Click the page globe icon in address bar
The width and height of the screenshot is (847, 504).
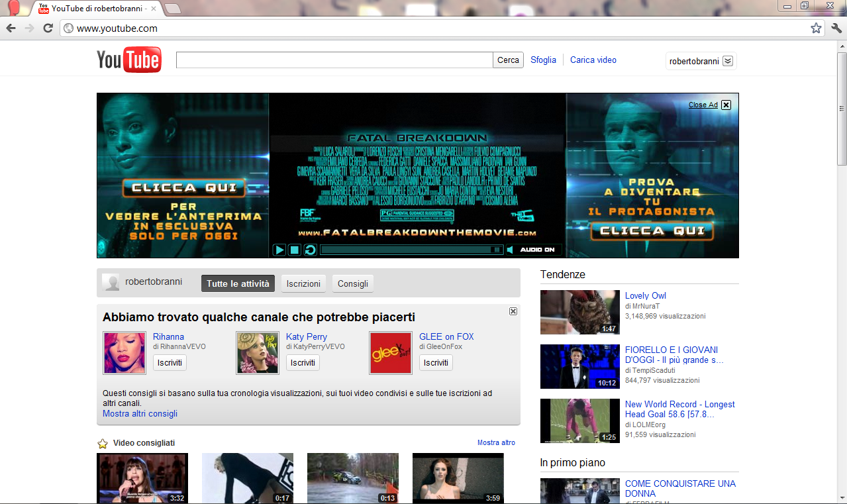click(x=68, y=28)
